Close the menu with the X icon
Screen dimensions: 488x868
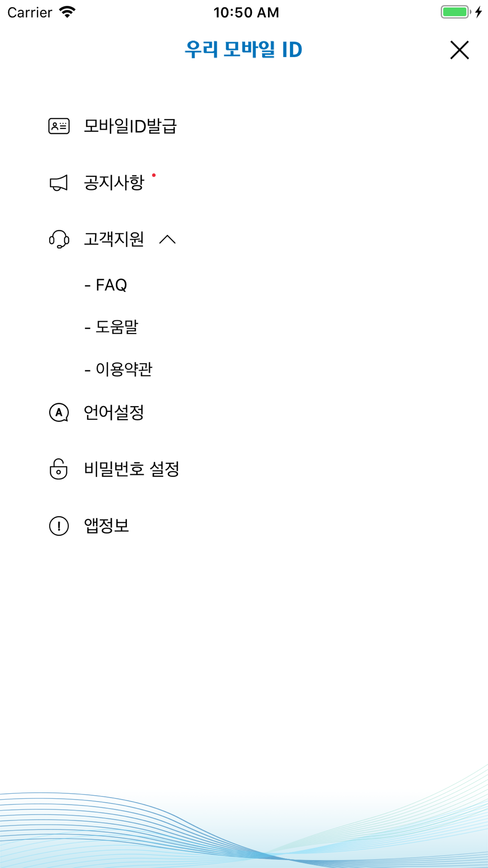pos(459,50)
